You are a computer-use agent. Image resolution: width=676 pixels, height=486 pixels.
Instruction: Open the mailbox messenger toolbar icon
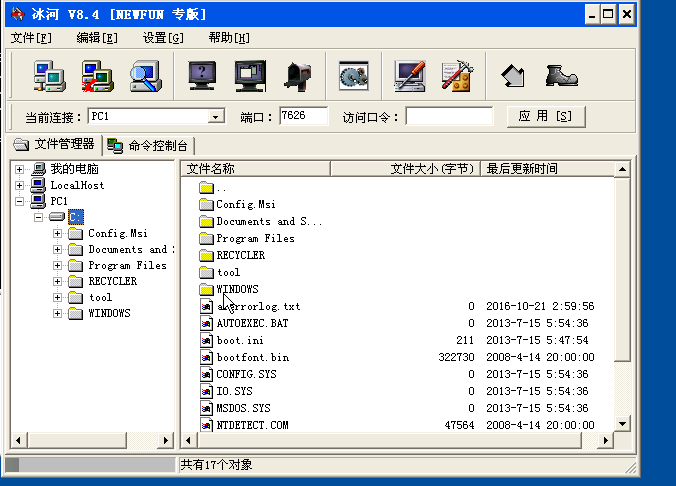298,77
